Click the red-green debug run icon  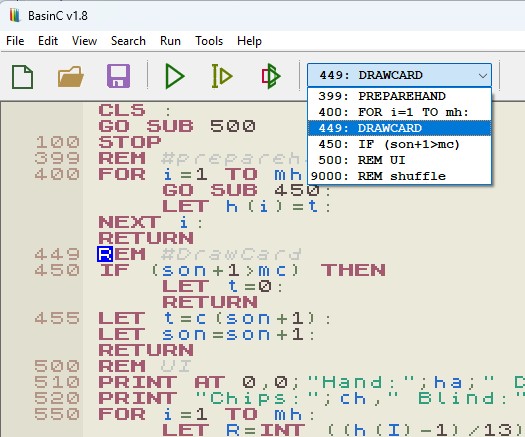point(271,76)
